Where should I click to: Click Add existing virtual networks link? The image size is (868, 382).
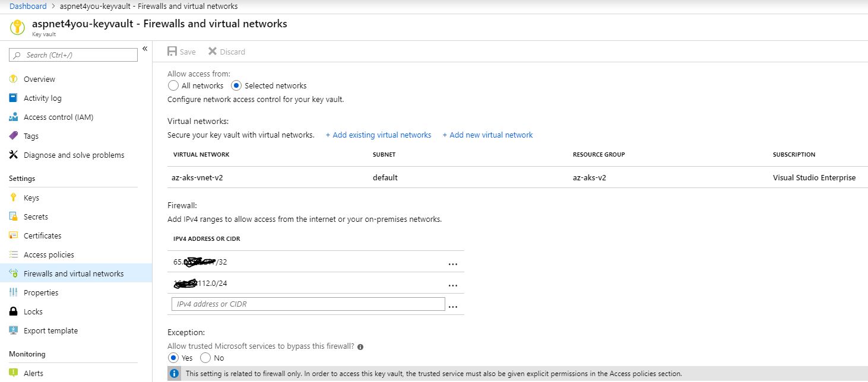[x=379, y=135]
